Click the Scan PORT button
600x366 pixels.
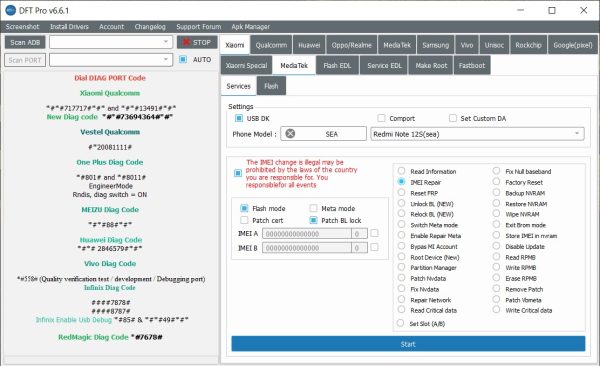(x=25, y=60)
